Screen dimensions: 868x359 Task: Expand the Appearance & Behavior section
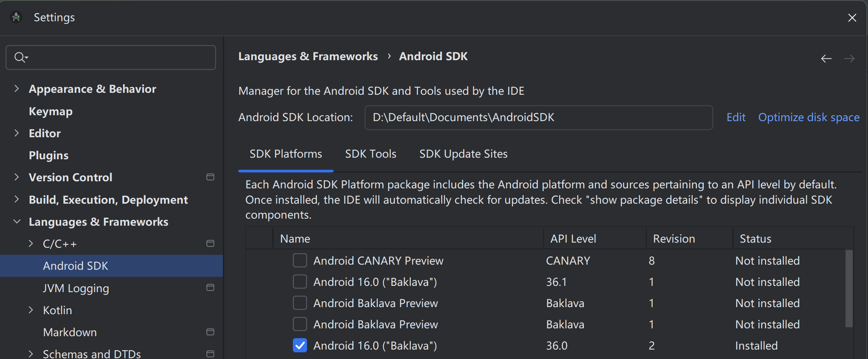(x=17, y=89)
